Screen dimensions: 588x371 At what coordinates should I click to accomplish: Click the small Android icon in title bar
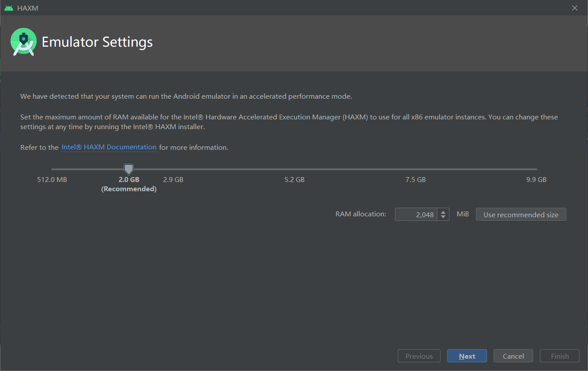coord(8,8)
